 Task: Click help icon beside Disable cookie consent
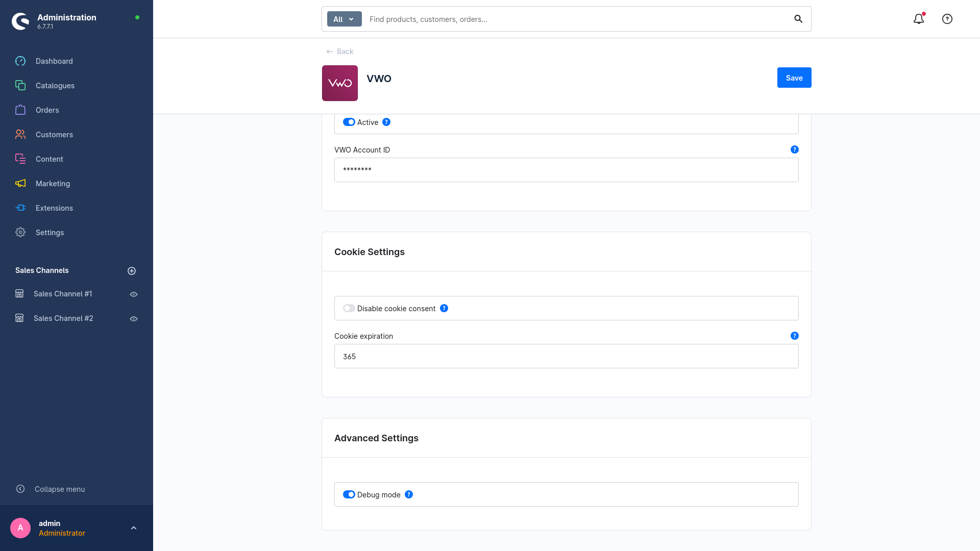[x=444, y=308]
